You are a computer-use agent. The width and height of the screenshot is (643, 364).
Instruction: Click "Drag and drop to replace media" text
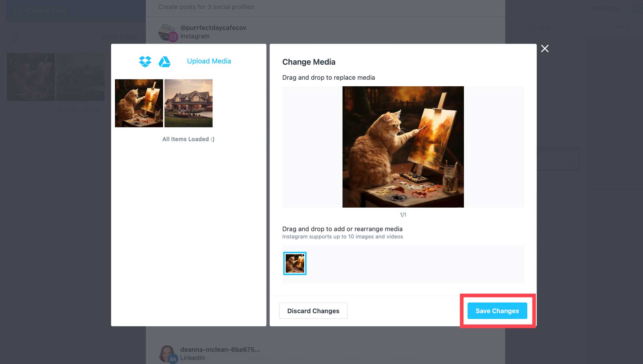pyautogui.click(x=329, y=78)
